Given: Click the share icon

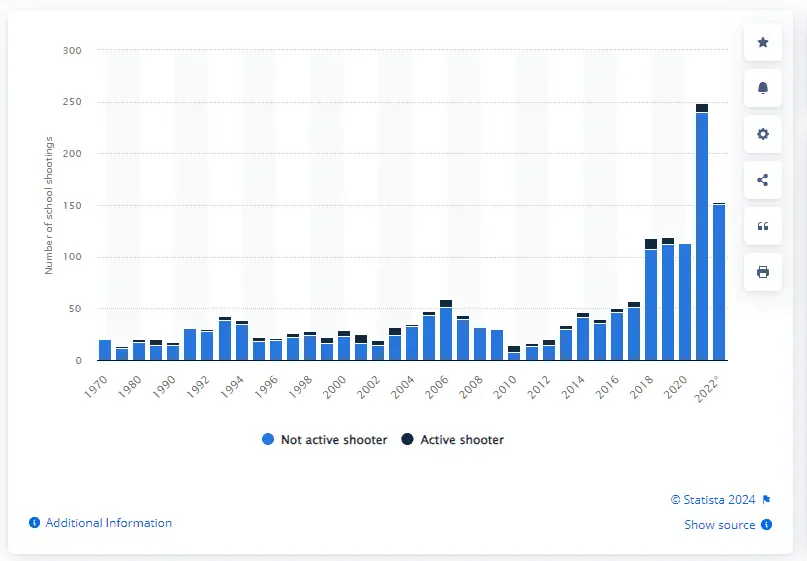Looking at the screenshot, I should click(x=763, y=180).
